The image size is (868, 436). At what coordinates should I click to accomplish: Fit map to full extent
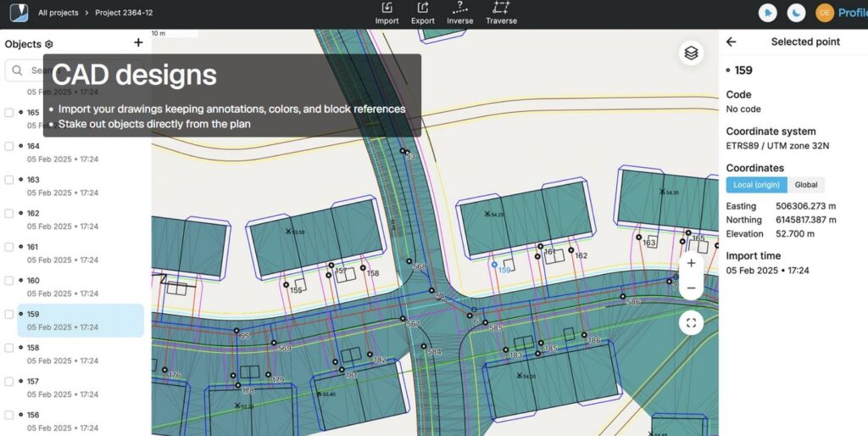691,322
